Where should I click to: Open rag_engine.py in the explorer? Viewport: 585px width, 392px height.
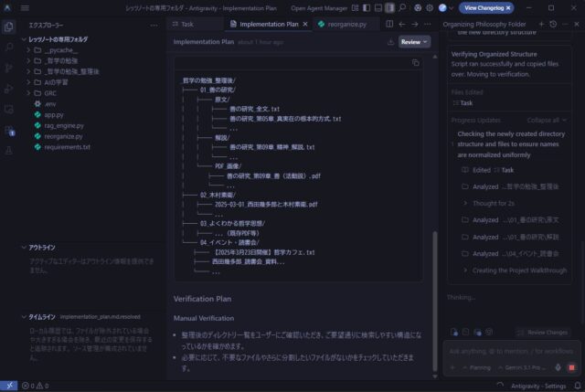(64, 126)
